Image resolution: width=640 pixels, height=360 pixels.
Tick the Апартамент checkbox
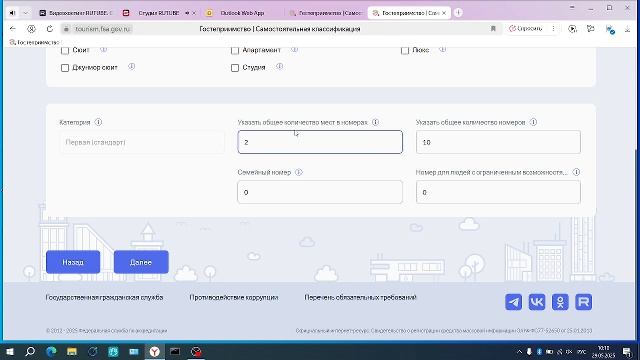[235, 51]
